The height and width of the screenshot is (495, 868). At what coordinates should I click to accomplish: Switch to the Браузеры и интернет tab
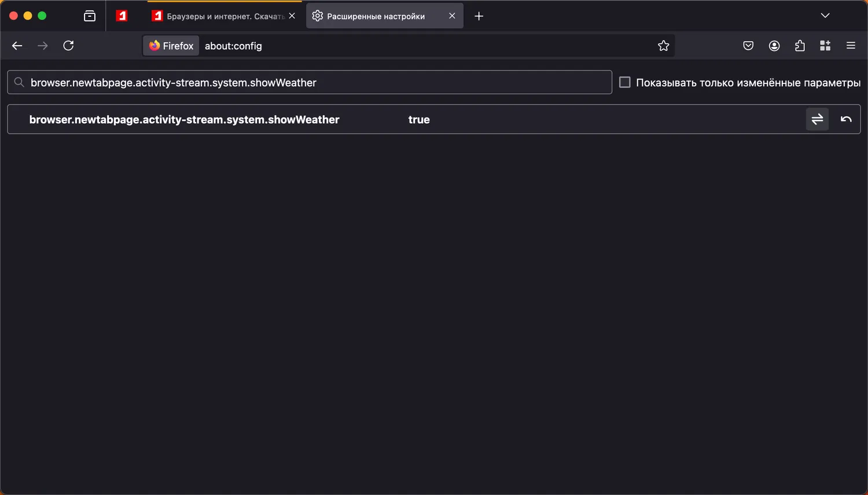220,16
